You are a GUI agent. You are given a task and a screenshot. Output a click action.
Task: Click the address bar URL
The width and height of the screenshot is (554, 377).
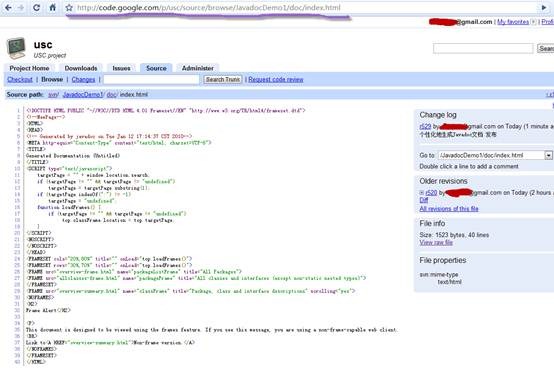208,7
